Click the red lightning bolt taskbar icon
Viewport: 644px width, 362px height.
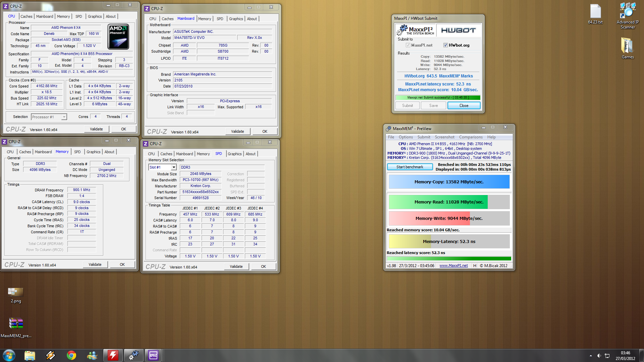pyautogui.click(x=113, y=355)
